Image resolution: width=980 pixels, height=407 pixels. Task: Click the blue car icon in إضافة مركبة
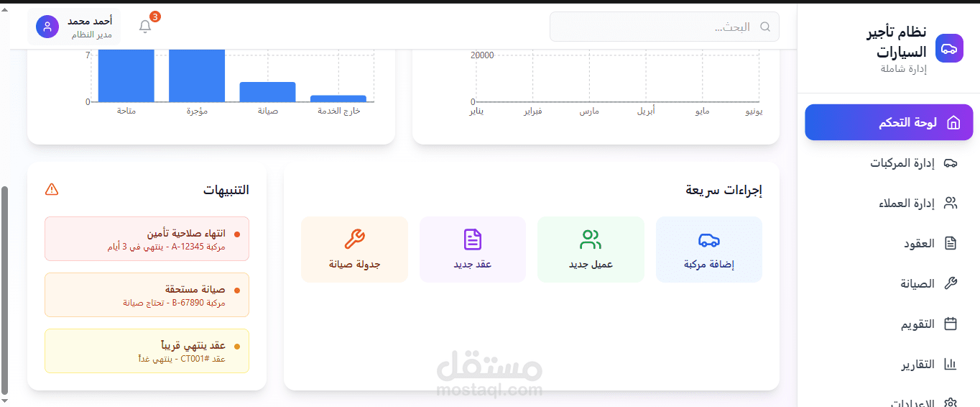[x=709, y=239]
